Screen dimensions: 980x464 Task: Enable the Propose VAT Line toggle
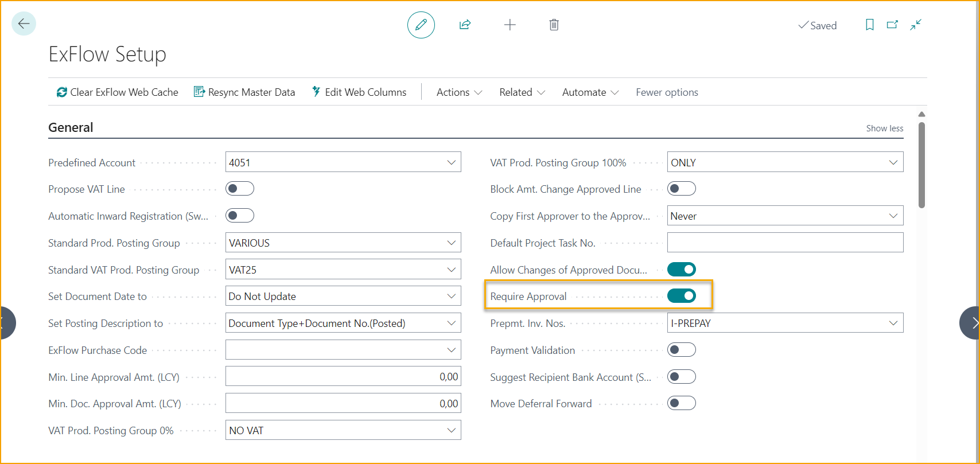click(x=240, y=189)
